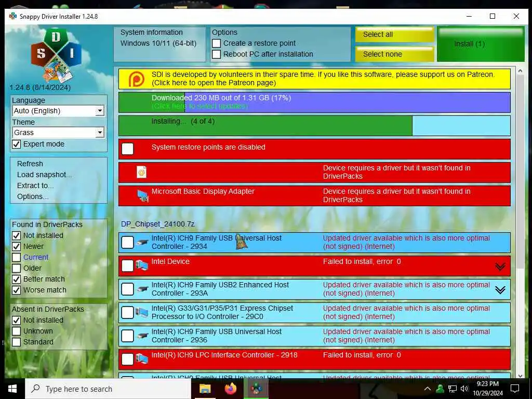Image resolution: width=532 pixels, height=399 pixels.
Task: Check ICH9 USB2 Enhanced Host Controller box
Action: coord(128,289)
